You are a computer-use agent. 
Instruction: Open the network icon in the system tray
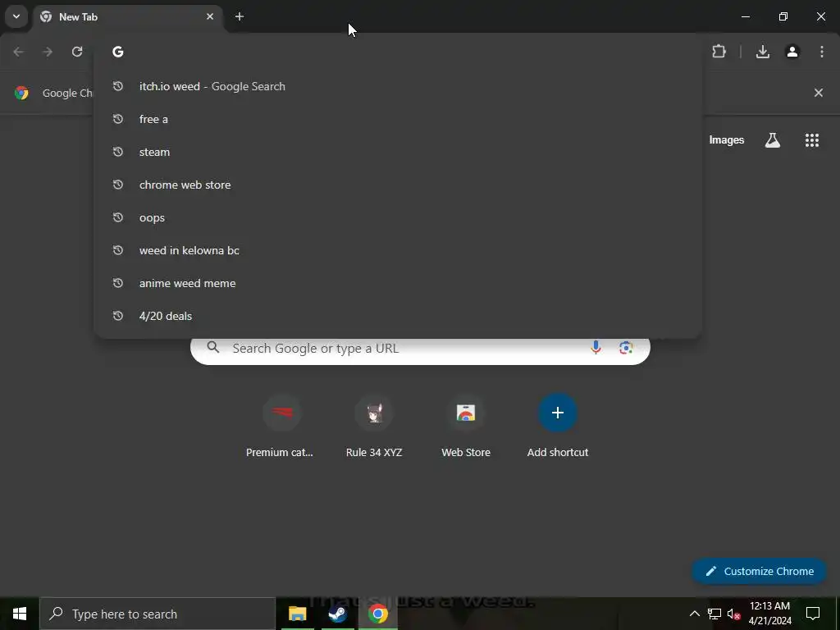tap(714, 614)
